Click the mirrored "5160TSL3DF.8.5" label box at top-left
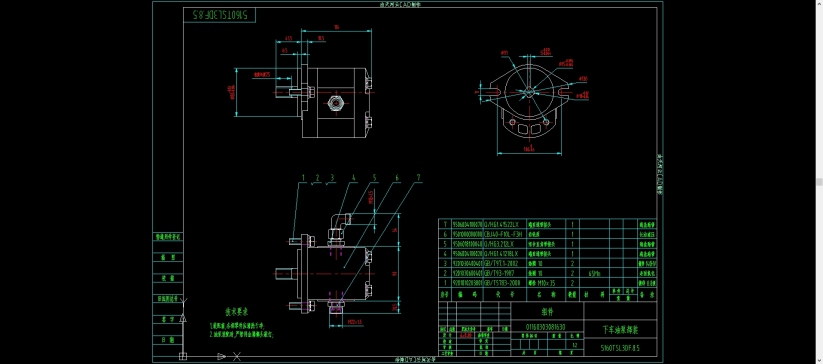This screenshot has height=364, width=823. click(x=219, y=15)
